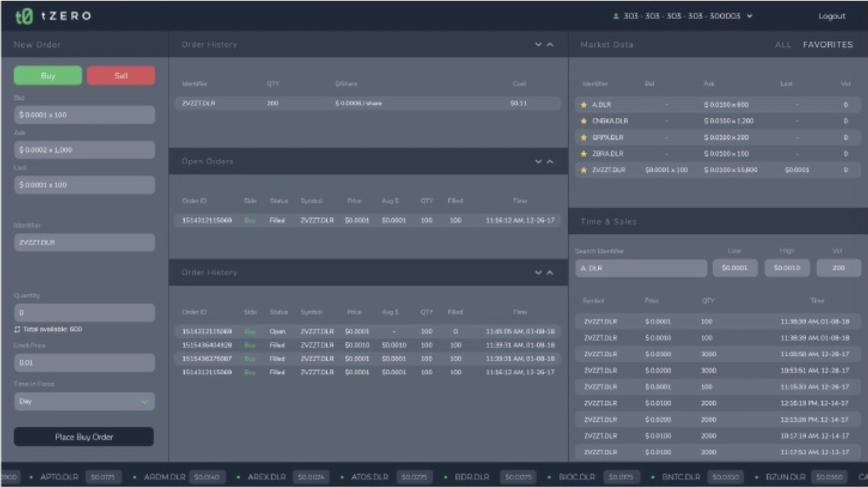Click ATOS.DLR in the ticker bar
Screen dimensions: 868x487
pos(370,477)
